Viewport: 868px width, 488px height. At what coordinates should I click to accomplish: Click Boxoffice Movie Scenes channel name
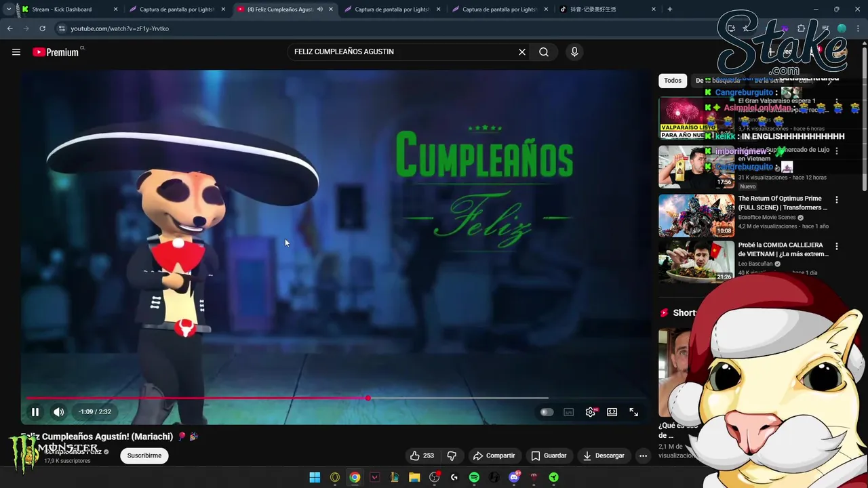(x=768, y=218)
